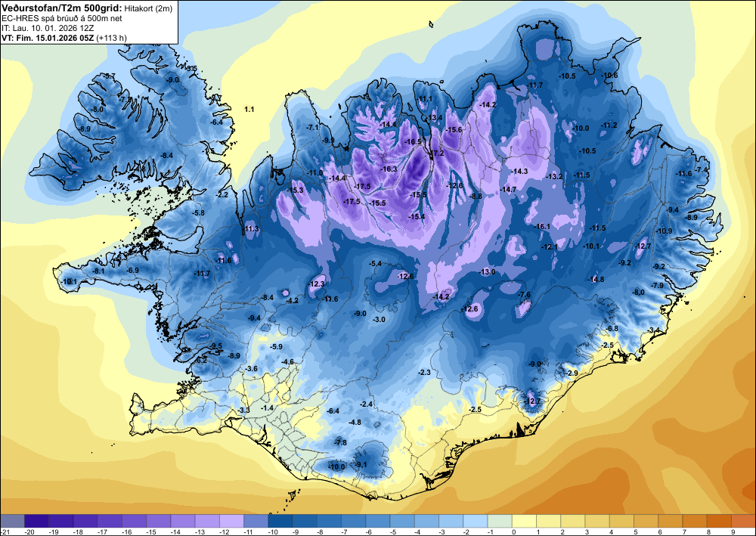
Task: Select the -11.0 temperature label
Action: 314,173
